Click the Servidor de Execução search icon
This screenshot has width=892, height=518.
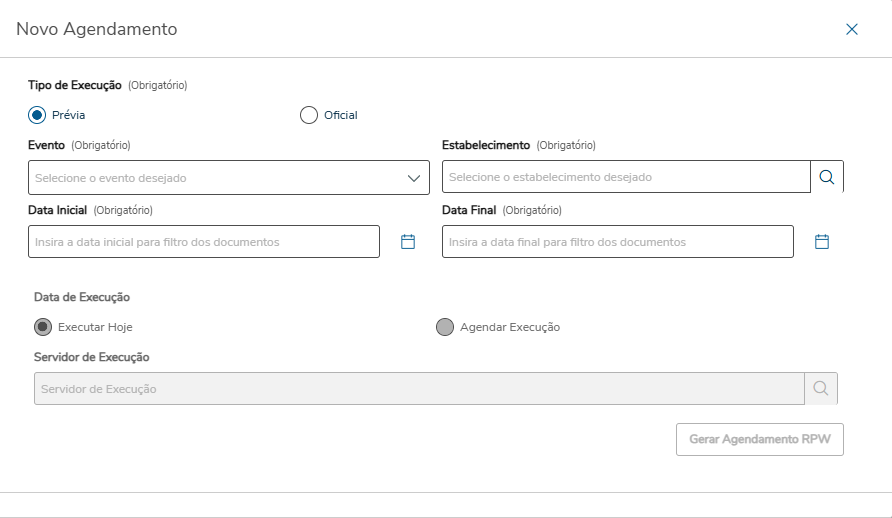click(x=820, y=389)
